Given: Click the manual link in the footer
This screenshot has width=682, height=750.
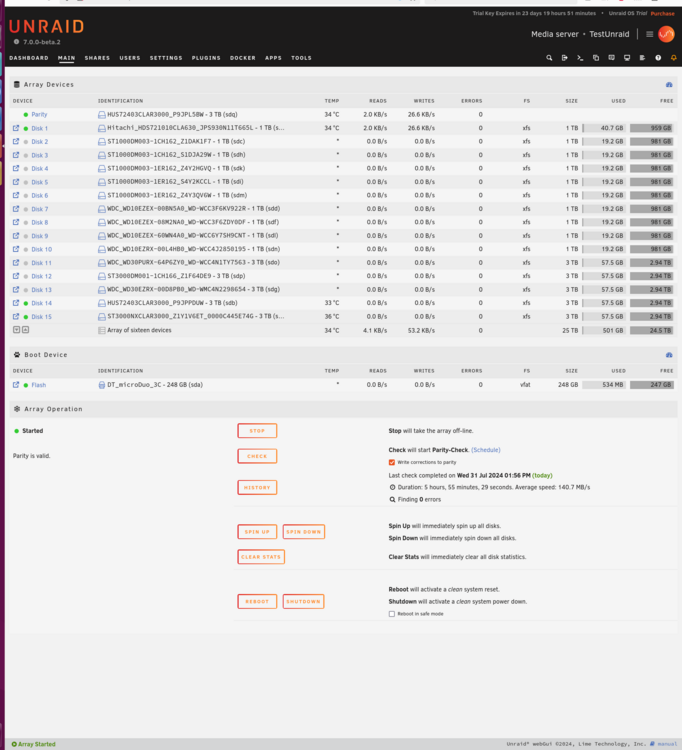Looking at the screenshot, I should click(667, 744).
